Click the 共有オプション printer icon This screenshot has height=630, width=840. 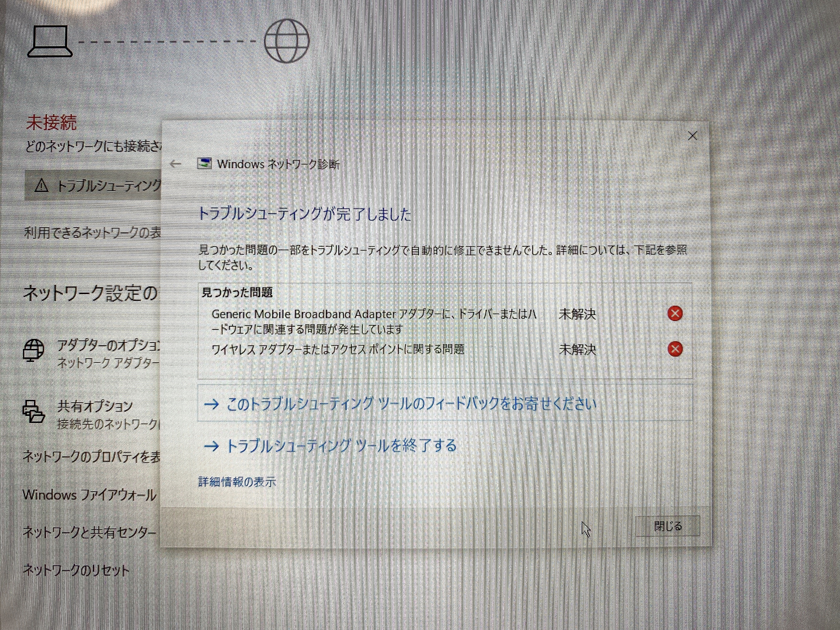pyautogui.click(x=34, y=411)
